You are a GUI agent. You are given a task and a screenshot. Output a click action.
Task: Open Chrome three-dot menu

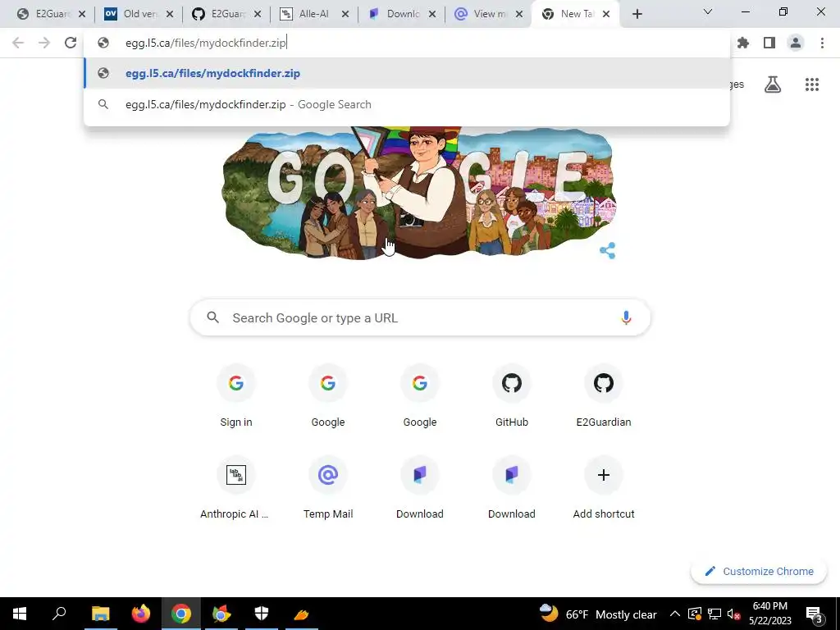pos(822,43)
